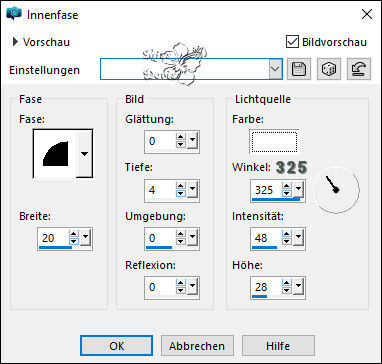Click the Umgebung value field

click(x=160, y=238)
